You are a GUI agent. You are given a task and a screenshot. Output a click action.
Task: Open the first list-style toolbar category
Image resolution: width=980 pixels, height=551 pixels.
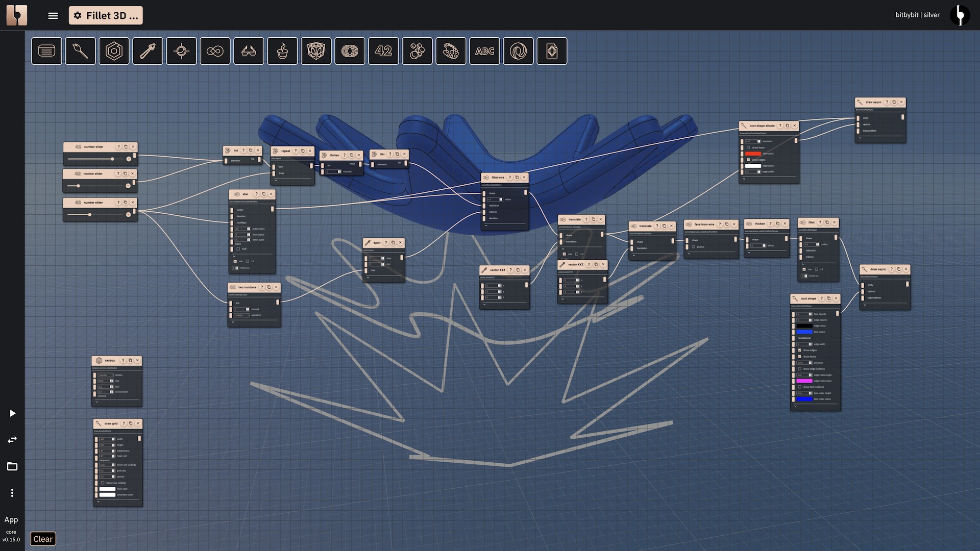(x=46, y=51)
